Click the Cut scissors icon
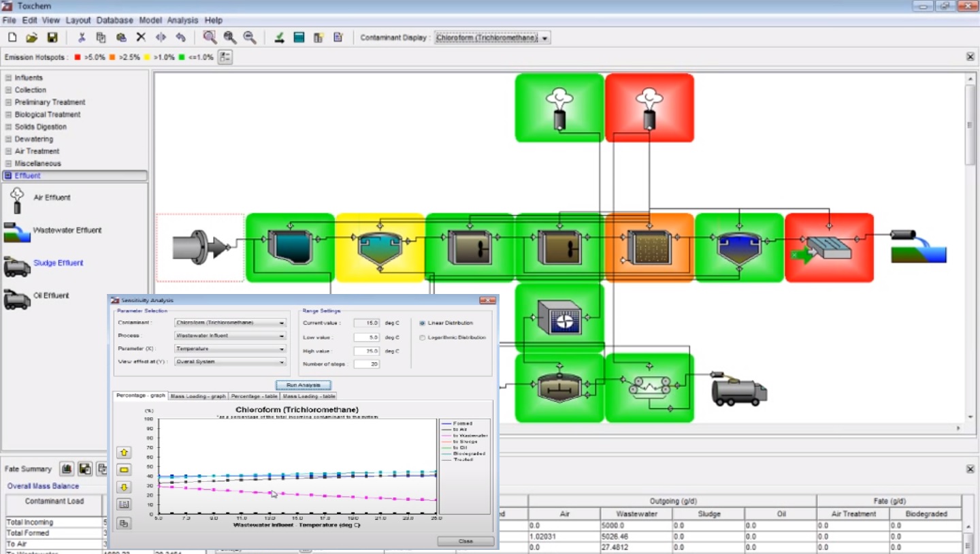The width and height of the screenshot is (980, 554). click(82, 37)
